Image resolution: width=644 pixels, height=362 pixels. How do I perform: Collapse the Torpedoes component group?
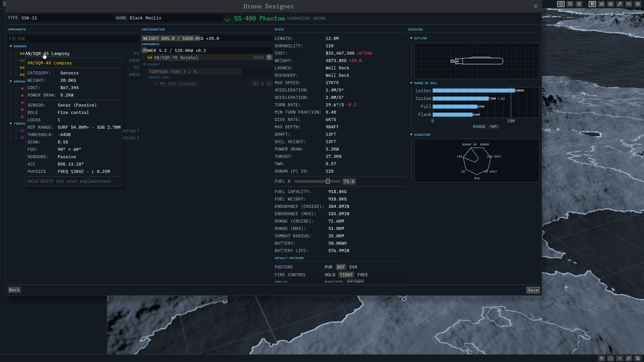click(x=11, y=124)
